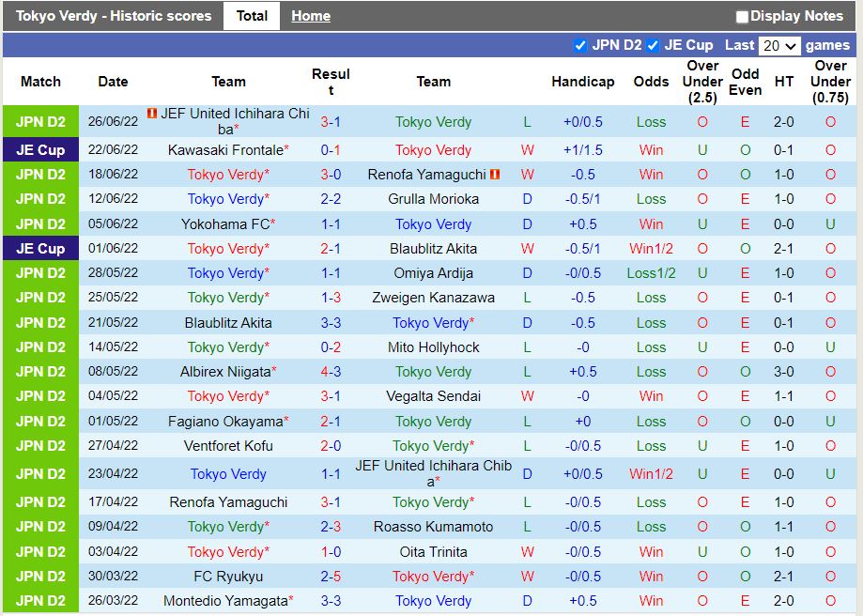Click the Roasso Kumamoto team link

[x=433, y=527]
